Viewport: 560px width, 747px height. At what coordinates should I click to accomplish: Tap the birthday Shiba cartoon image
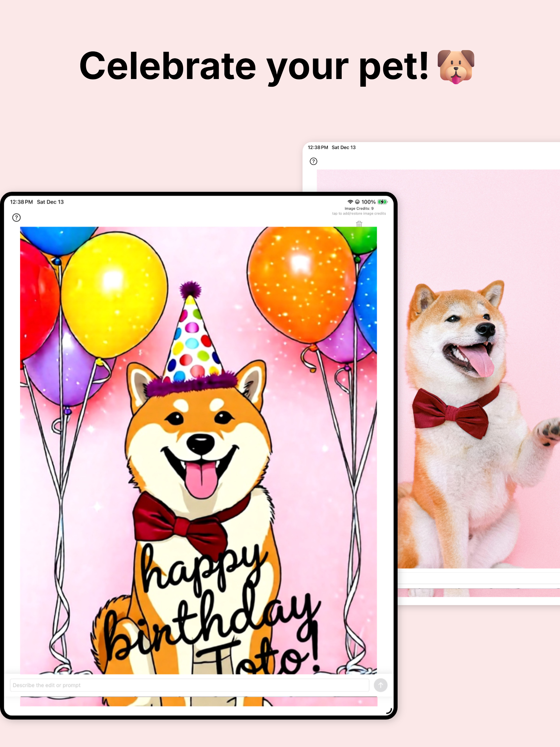tap(199, 450)
